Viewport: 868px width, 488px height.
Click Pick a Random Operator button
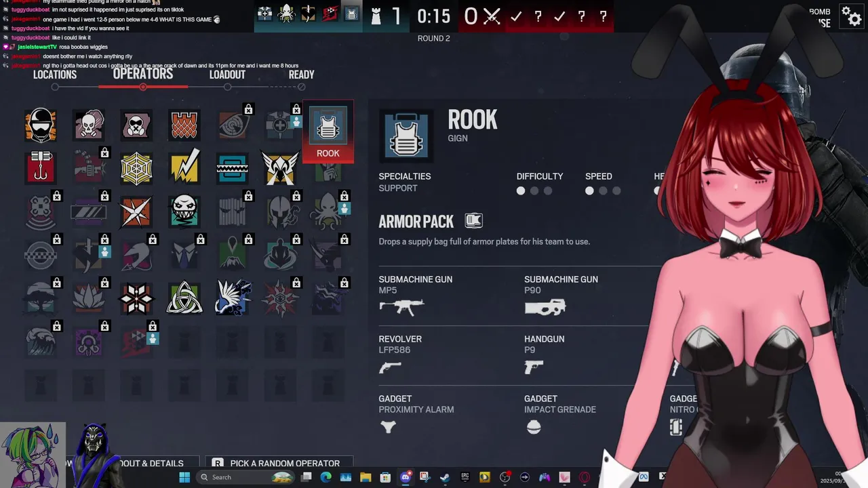279,463
